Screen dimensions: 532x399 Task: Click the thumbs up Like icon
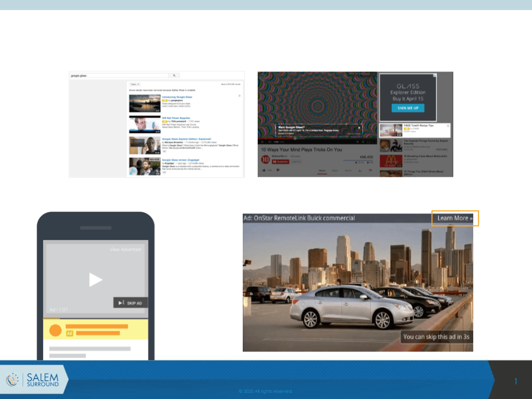click(x=264, y=170)
